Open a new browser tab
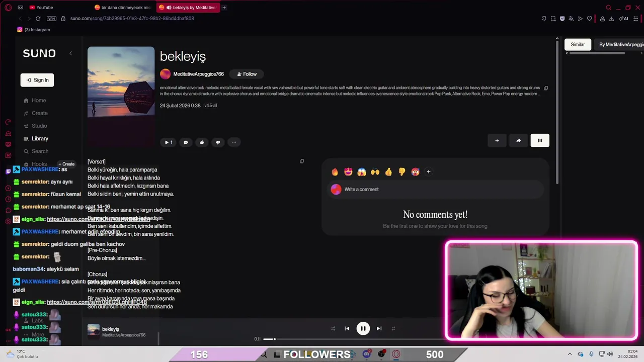Screen dimensions: 644x362 point(224,8)
